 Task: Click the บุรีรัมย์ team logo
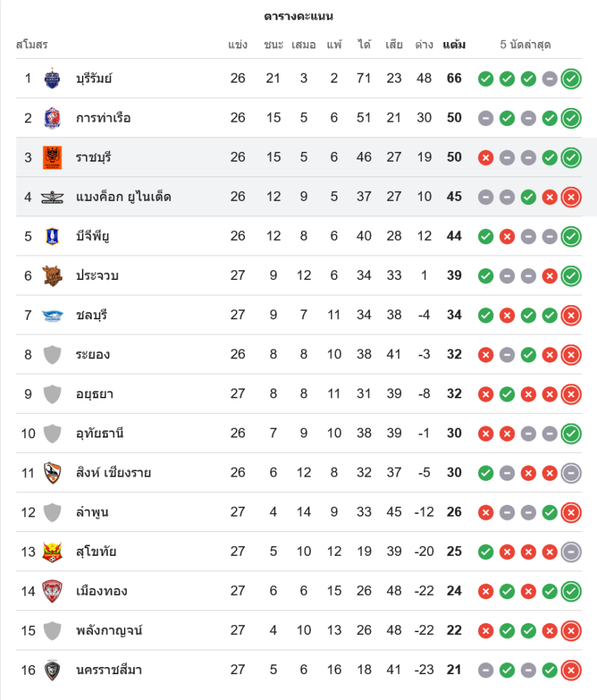52,78
